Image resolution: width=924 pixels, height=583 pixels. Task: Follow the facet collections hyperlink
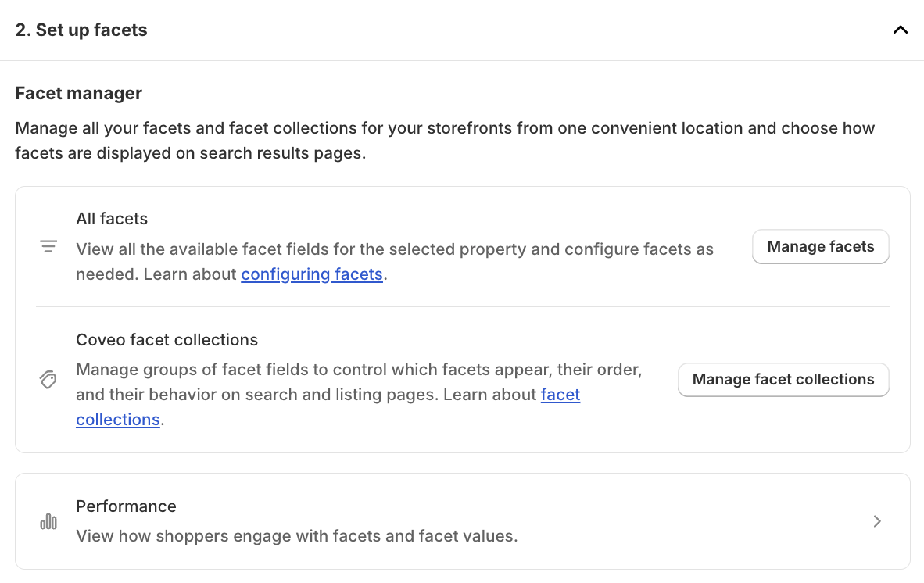click(560, 395)
